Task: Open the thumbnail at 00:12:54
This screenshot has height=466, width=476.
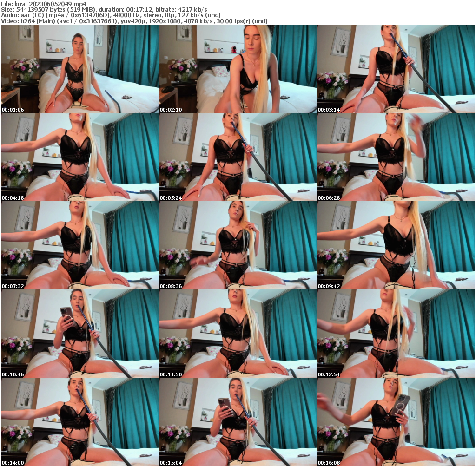Action: (x=396, y=330)
